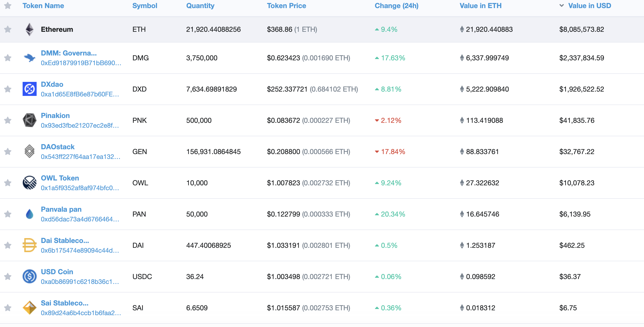The height and width of the screenshot is (327, 644).
Task: Open contract address 0x1a5f9352af8af974bfc0...
Action: (x=80, y=188)
